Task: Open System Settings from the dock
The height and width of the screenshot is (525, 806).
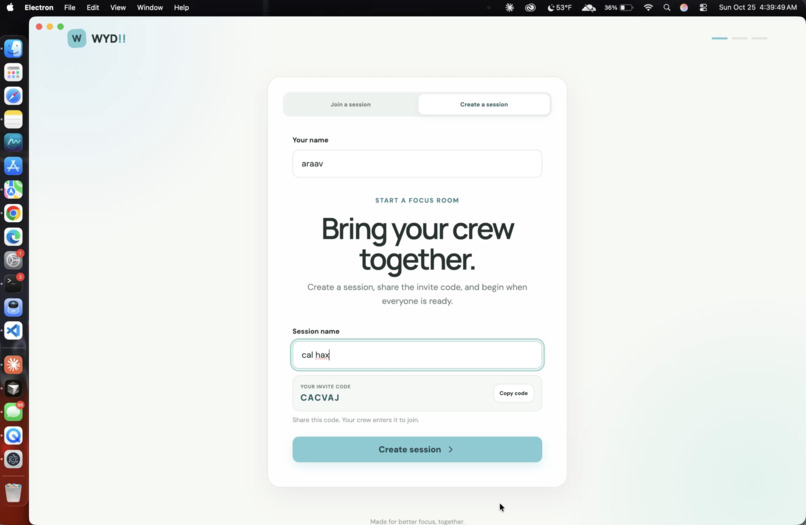Action: tap(13, 260)
